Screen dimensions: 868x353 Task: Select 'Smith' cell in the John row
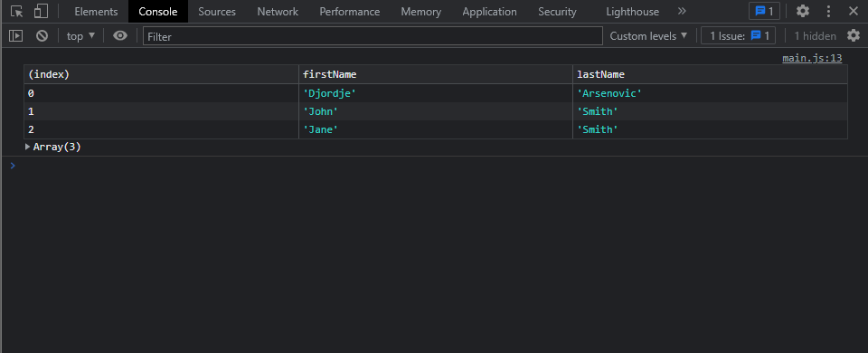(x=711, y=111)
